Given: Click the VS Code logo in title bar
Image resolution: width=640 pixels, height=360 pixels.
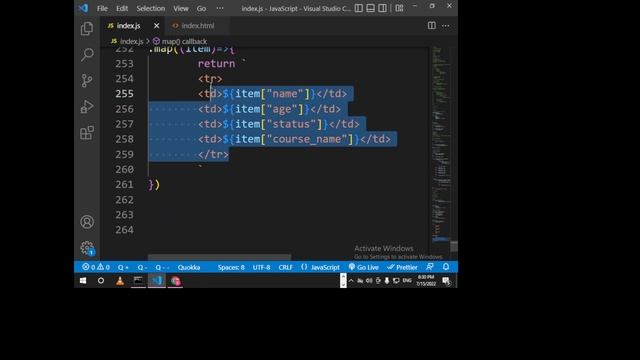Looking at the screenshot, I should tap(83, 8).
